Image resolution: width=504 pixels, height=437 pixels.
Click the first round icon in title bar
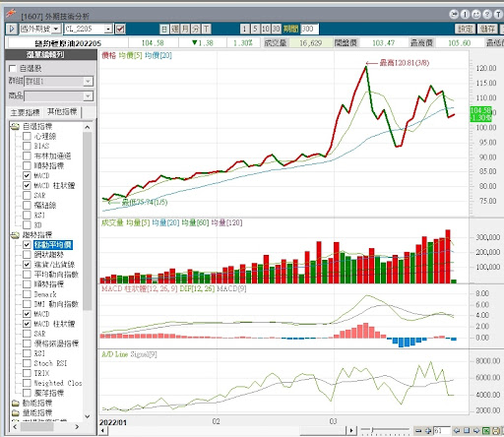[x=454, y=14]
